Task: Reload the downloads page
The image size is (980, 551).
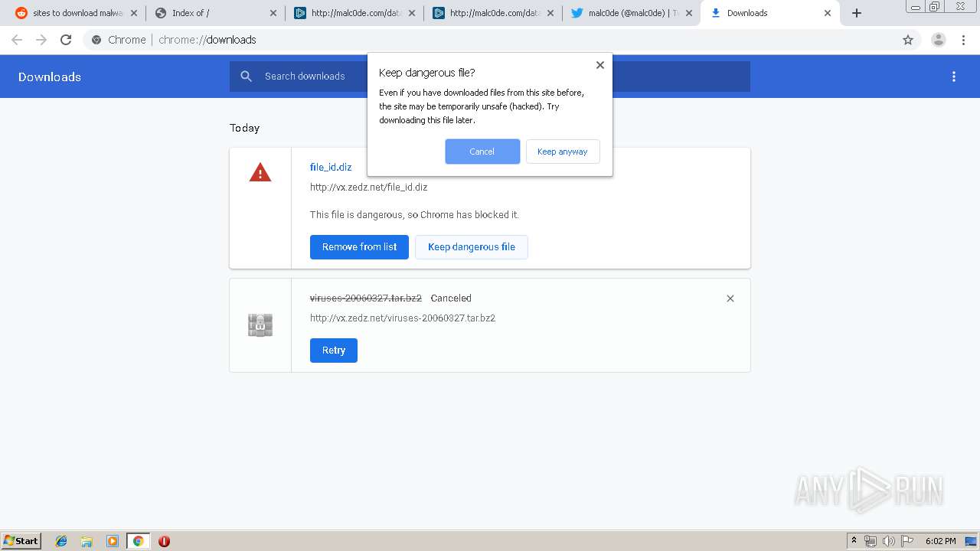Action: click(66, 40)
